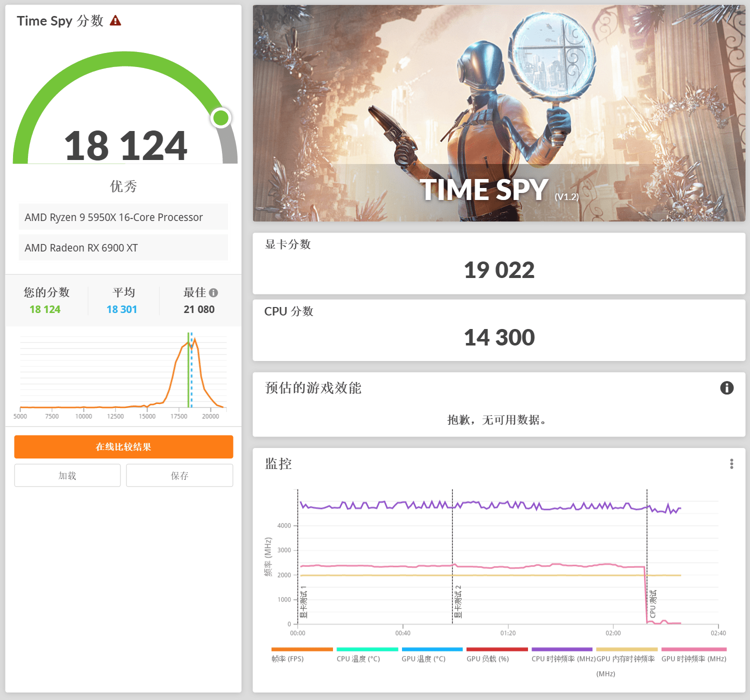Click the red warning icon beside Time Spy 分数
Image resolution: width=750 pixels, height=700 pixels.
115,20
